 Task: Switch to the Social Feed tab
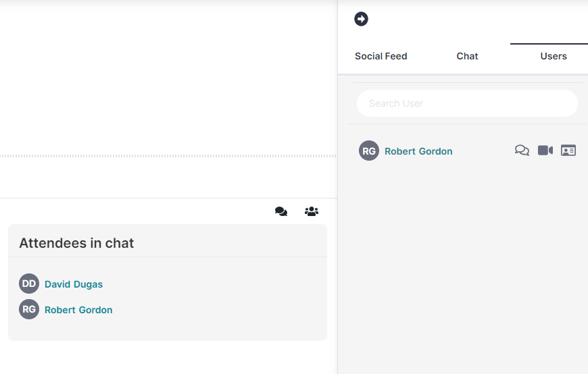point(381,56)
